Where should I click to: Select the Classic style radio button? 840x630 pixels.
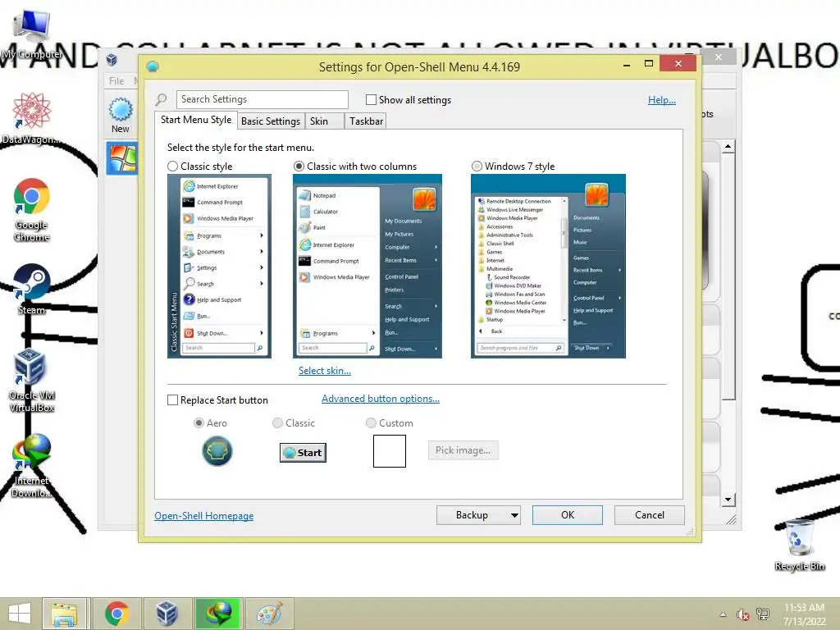point(172,167)
